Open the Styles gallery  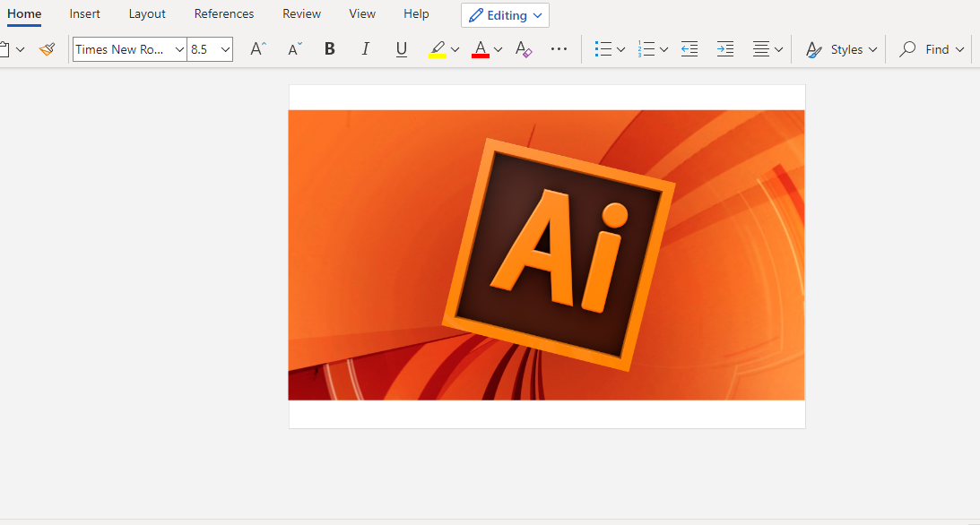point(841,49)
